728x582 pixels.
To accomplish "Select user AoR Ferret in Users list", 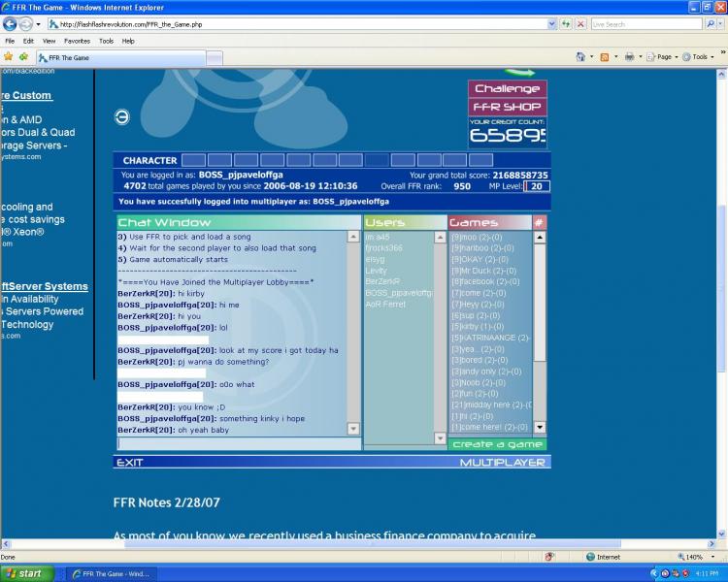I will [x=385, y=305].
